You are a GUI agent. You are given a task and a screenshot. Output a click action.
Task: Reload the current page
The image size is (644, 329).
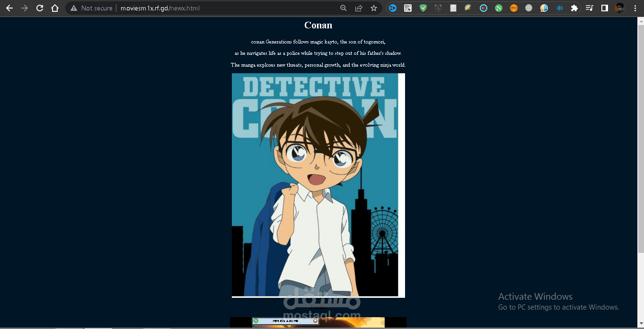point(40,8)
